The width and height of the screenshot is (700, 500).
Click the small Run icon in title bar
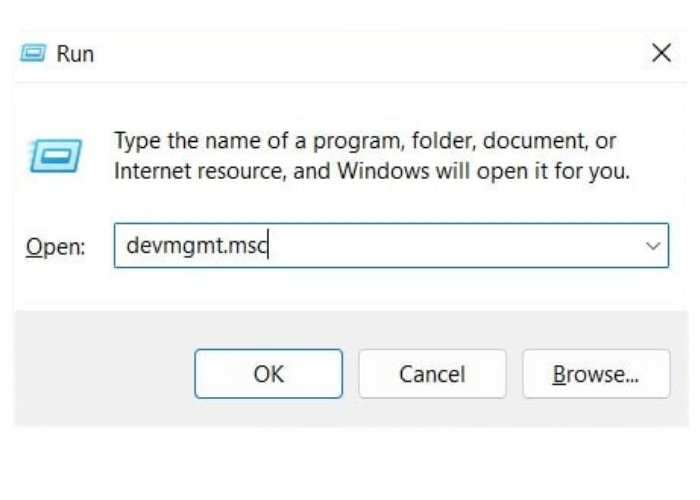coord(33,54)
